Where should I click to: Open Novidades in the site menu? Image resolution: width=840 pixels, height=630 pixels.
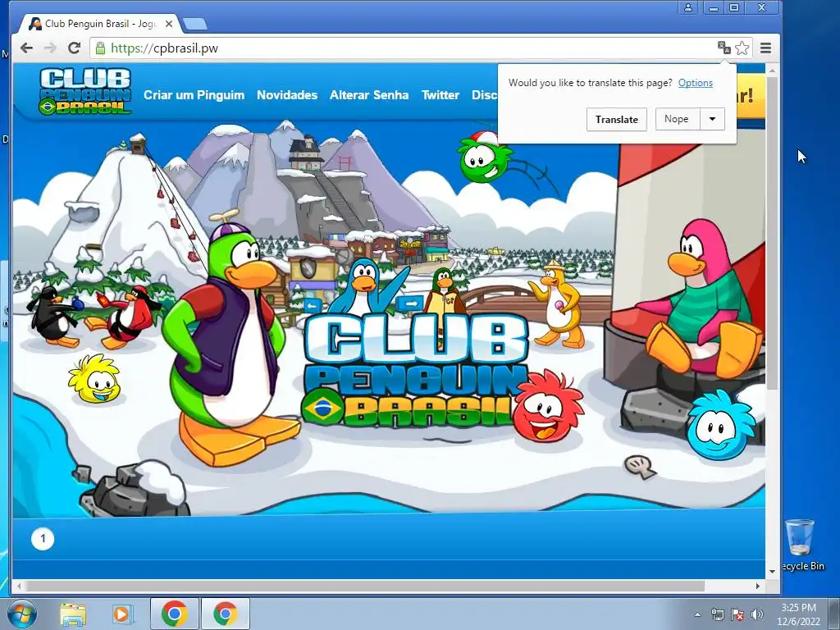tap(287, 95)
